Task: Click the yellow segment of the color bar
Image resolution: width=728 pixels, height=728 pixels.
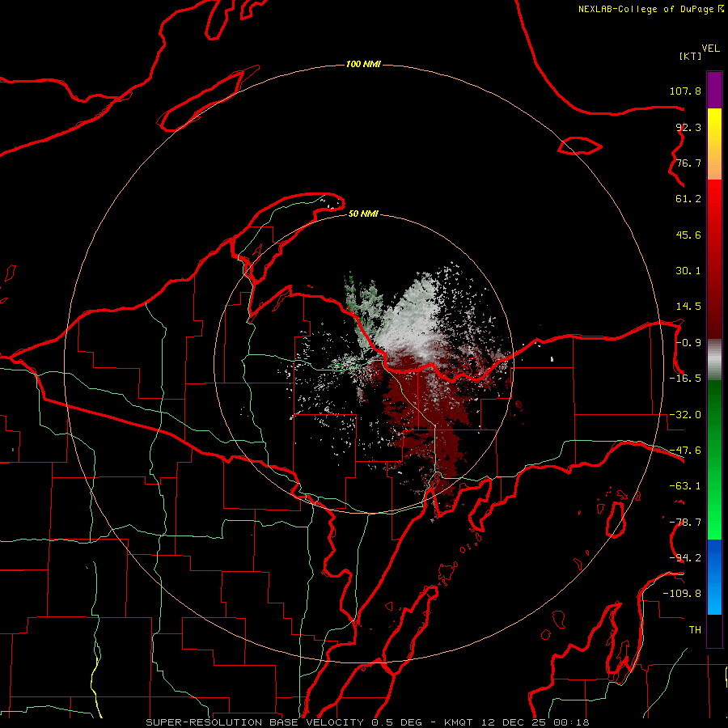Action: (x=714, y=126)
